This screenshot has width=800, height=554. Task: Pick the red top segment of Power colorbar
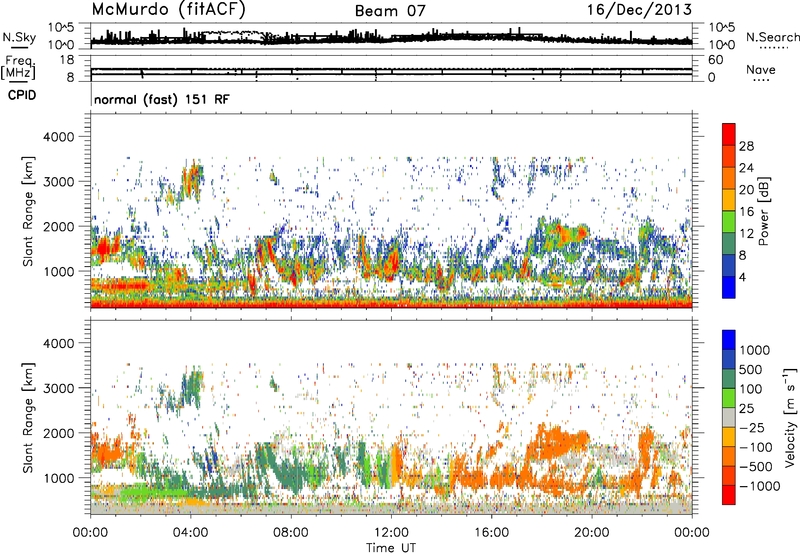click(x=729, y=135)
